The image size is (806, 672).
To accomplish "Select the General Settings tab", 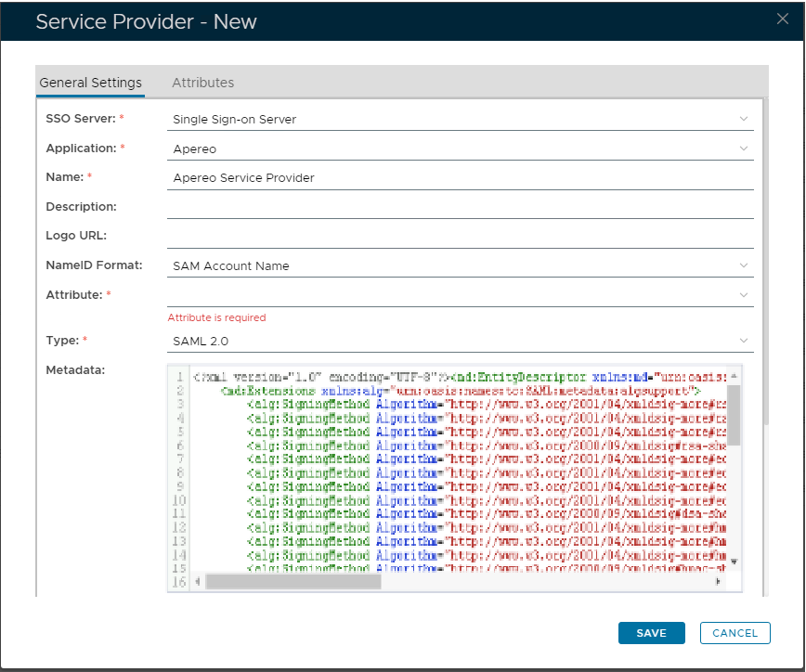I will point(90,83).
